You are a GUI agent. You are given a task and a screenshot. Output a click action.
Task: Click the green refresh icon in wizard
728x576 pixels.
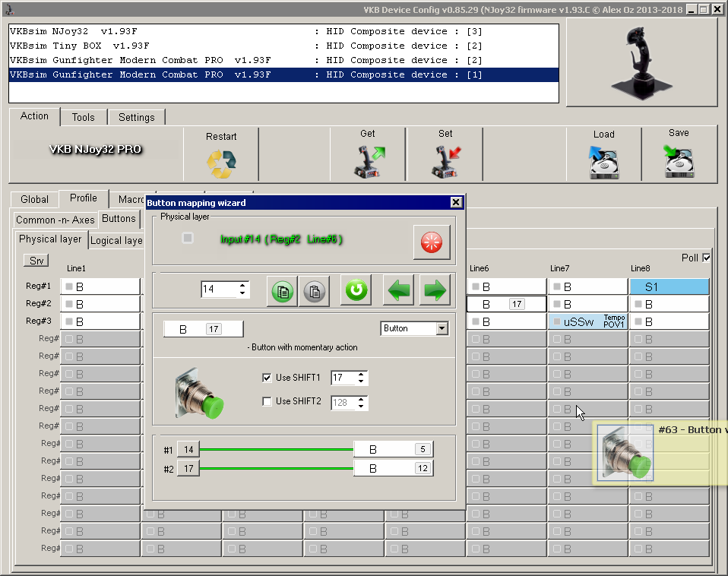[356, 290]
